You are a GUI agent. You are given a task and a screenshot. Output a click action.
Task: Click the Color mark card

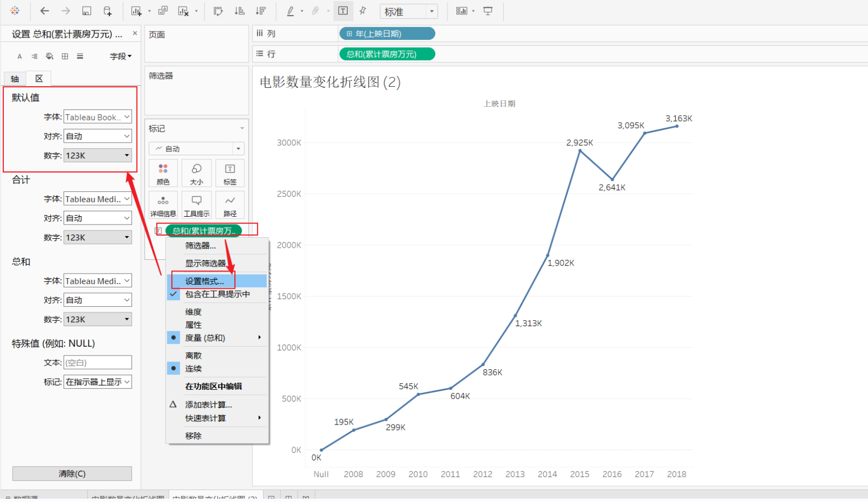point(163,173)
